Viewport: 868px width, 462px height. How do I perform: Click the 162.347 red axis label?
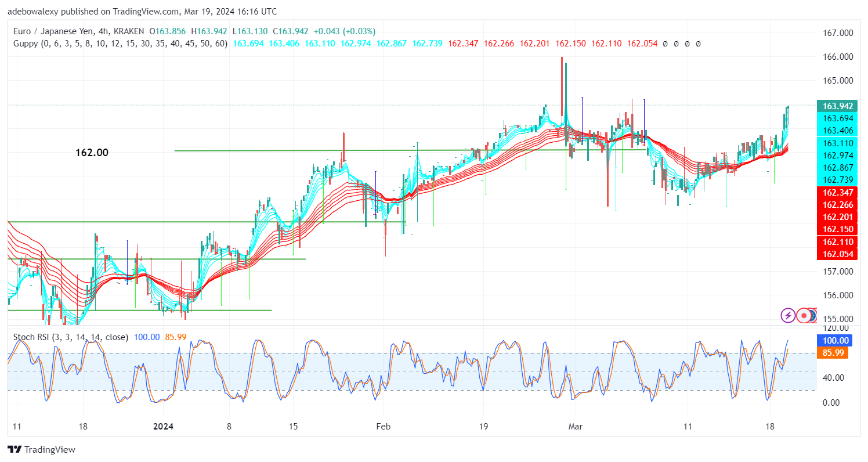point(837,192)
